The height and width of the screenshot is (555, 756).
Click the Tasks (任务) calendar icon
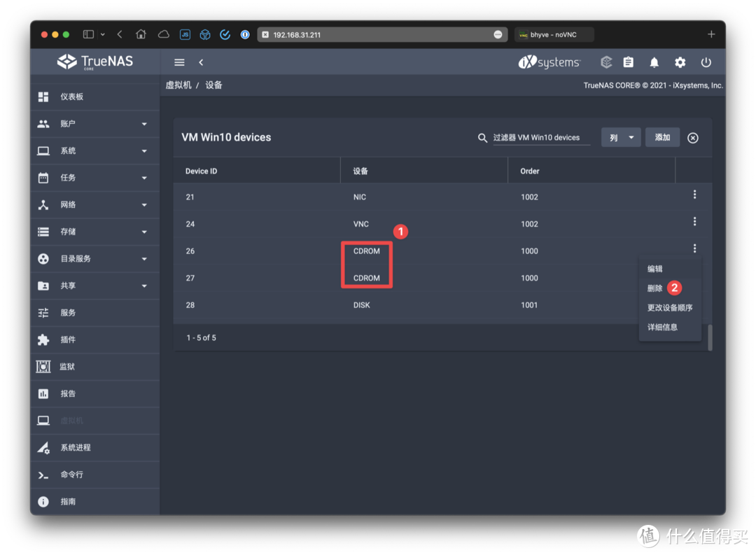(43, 178)
